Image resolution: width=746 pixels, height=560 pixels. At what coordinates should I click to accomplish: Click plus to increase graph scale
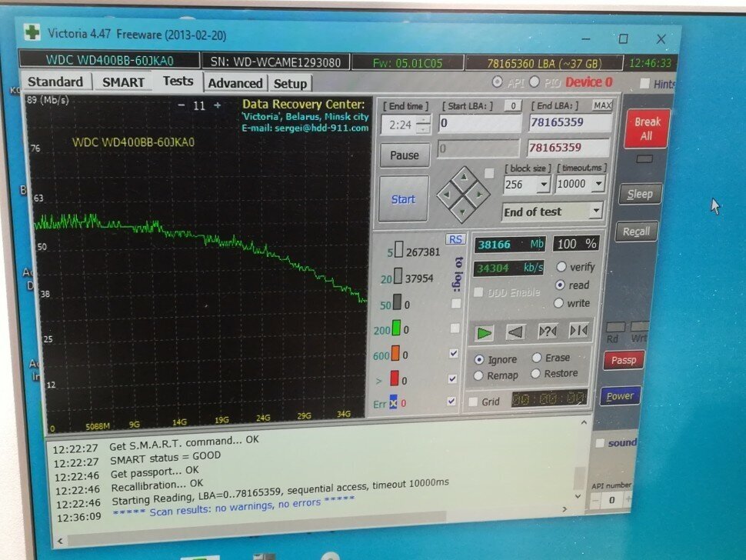(218, 105)
